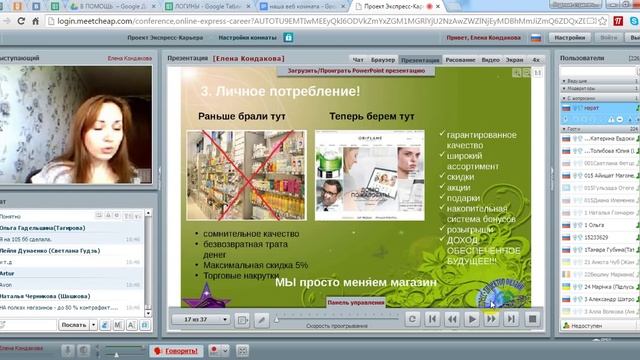Screen dimensions: 640x360
Task: Click the chat scrollbar down arrow
Action: (x=148, y=313)
